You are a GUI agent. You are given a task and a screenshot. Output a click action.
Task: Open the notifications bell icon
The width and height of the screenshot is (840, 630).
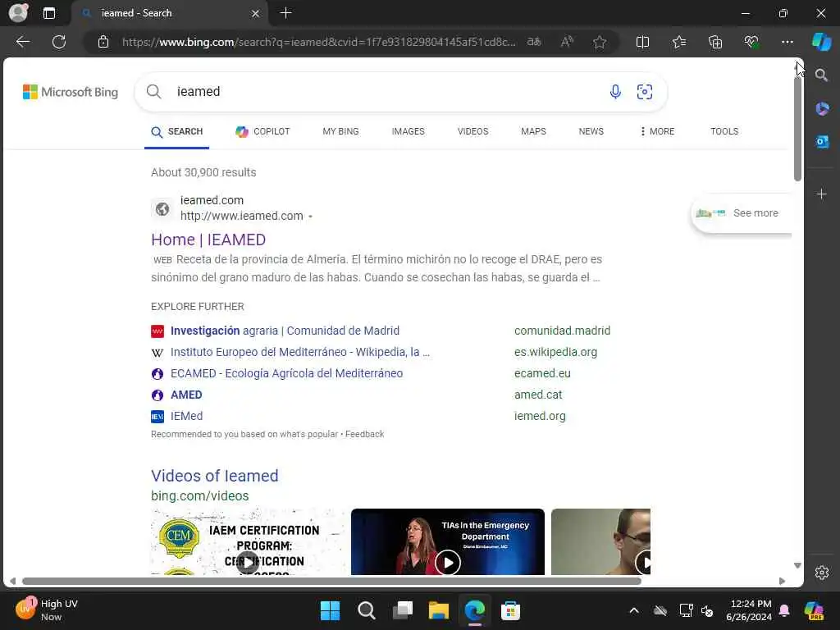(784, 610)
